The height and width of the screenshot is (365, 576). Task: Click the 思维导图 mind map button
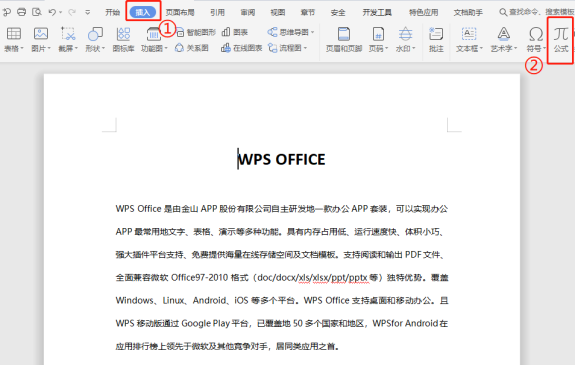[x=288, y=32]
